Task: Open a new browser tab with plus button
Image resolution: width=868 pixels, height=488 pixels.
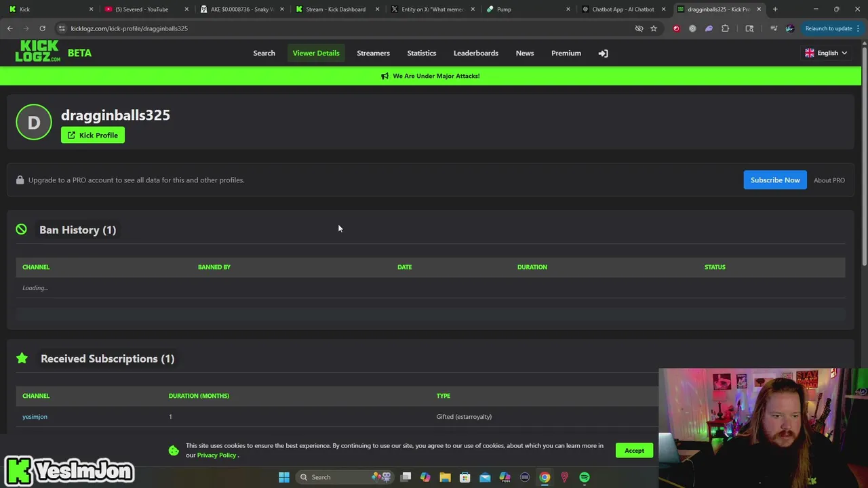Action: (775, 9)
